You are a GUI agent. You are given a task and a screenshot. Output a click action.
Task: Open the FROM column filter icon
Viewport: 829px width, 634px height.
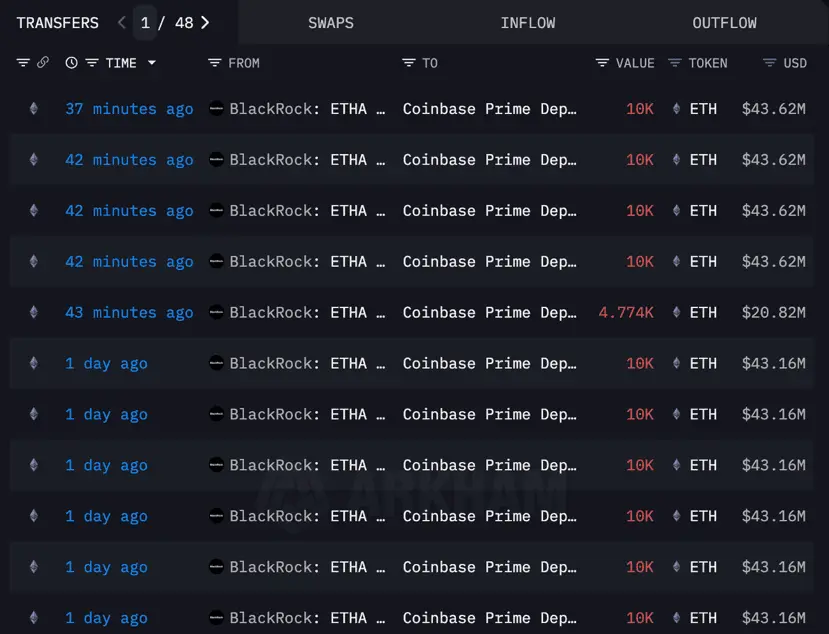214,63
